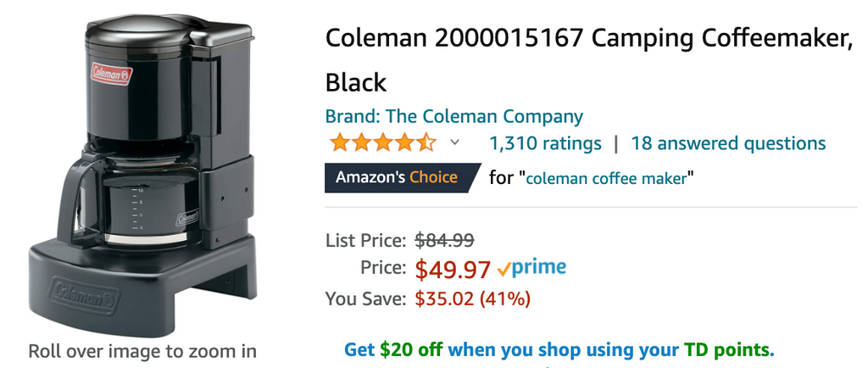Viewport: 868px width, 368px height.
Task: Click the Amazon's Choice badge
Action: click(x=396, y=177)
